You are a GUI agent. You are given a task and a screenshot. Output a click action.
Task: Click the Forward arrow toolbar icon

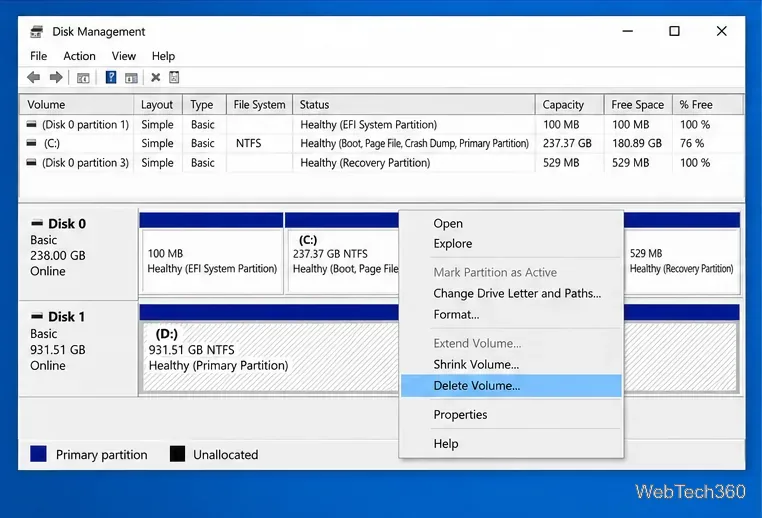[x=56, y=77]
